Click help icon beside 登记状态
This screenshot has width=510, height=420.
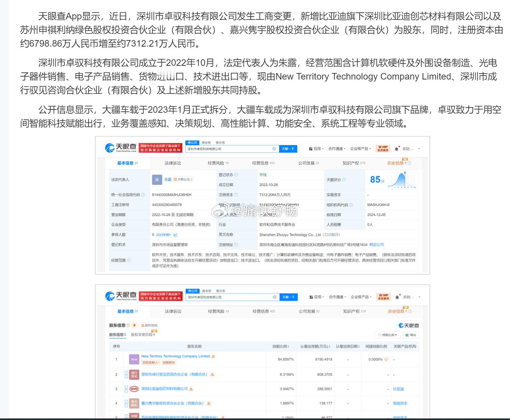pyautogui.click(x=236, y=175)
